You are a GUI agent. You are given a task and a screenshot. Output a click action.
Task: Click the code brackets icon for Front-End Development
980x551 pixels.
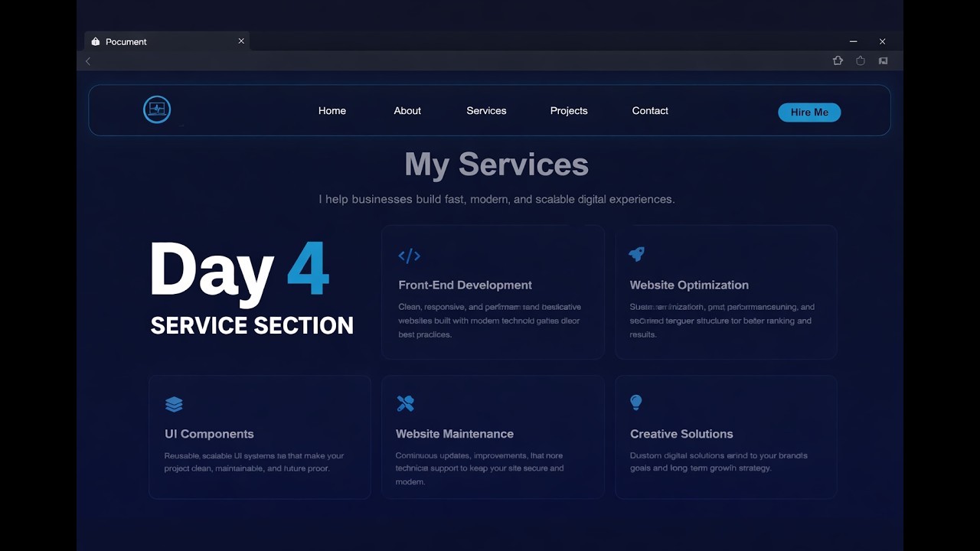point(410,256)
